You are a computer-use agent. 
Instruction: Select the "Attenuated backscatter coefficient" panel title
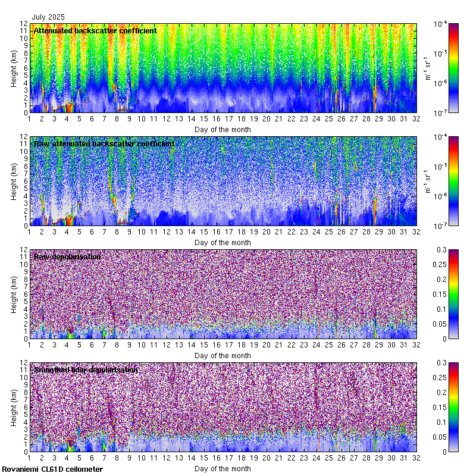pos(95,30)
